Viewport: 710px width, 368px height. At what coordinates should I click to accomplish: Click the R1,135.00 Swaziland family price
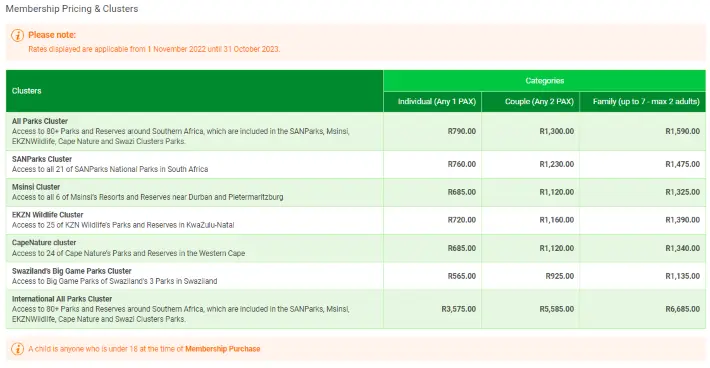682,276
